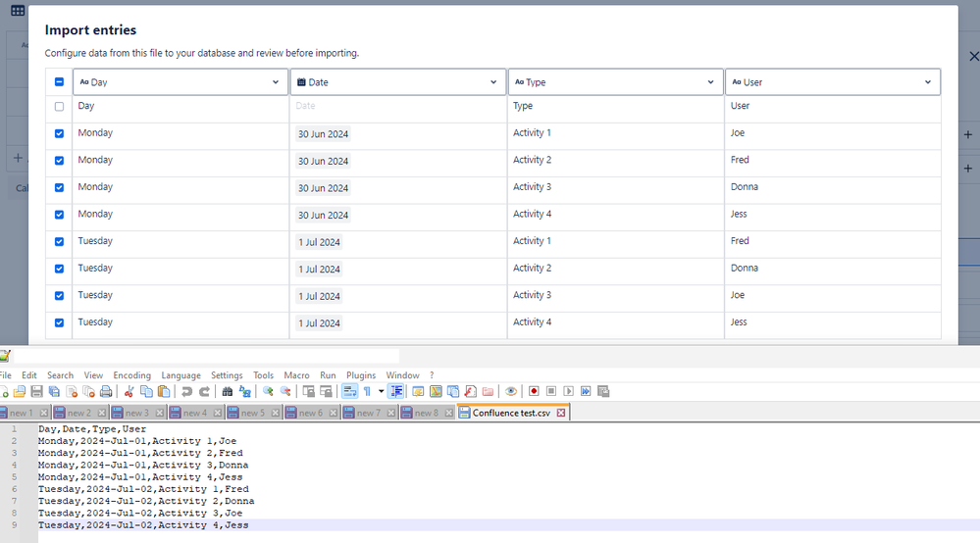
Task: Uncheck the Tuesday Activity 2 Donna row
Action: [60, 269]
